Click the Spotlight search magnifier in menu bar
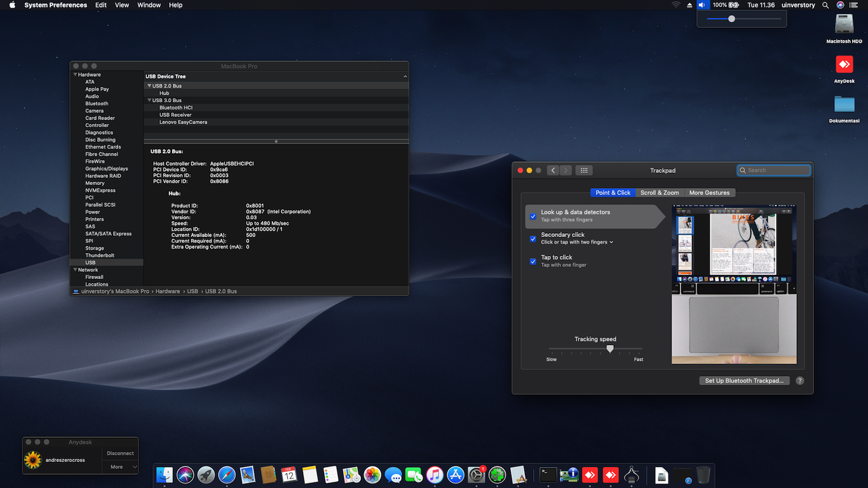The height and width of the screenshot is (488, 868). pos(825,5)
